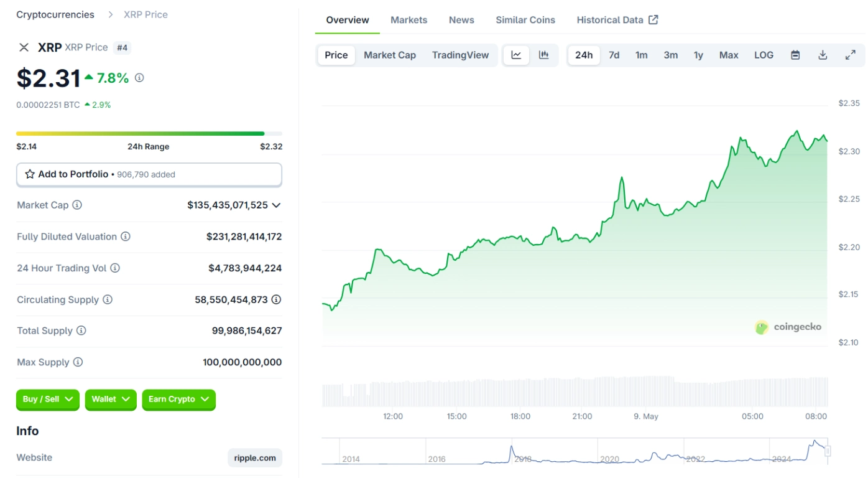Image resolution: width=868 pixels, height=478 pixels.
Task: Click info icon after 58,550,454,873 value
Action: pyautogui.click(x=276, y=299)
